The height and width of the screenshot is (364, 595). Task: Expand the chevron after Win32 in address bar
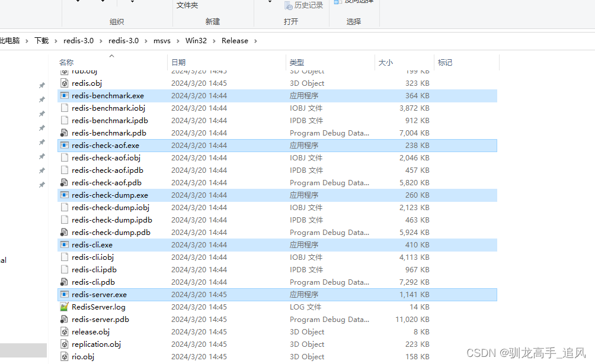point(214,41)
